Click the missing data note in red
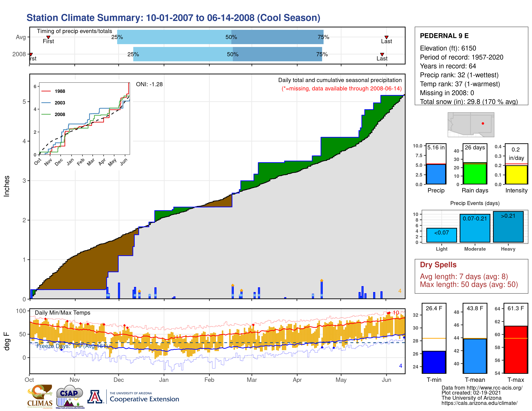 342,88
